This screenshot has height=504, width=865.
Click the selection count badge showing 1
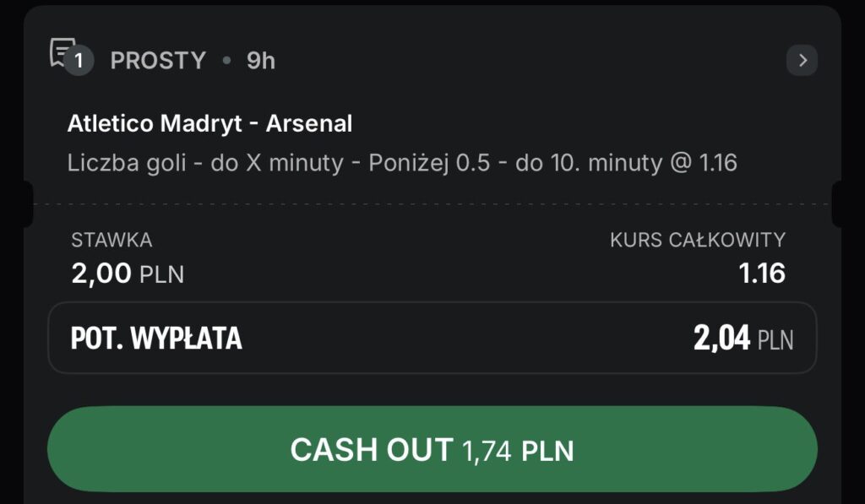[x=79, y=61]
